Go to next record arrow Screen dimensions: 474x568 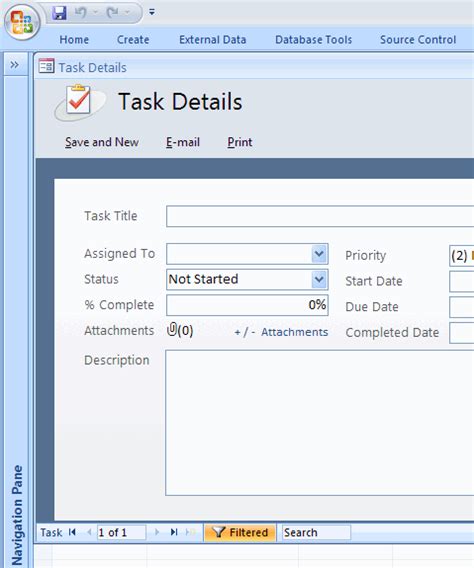pyautogui.click(x=157, y=532)
